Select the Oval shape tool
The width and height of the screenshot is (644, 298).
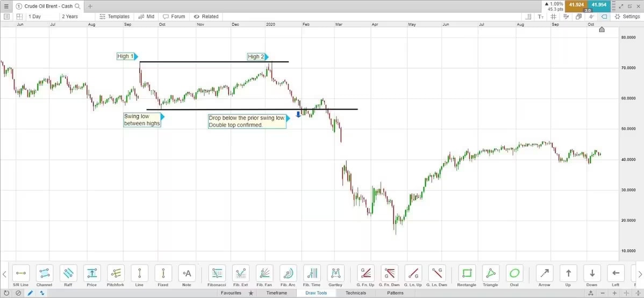pyautogui.click(x=514, y=273)
